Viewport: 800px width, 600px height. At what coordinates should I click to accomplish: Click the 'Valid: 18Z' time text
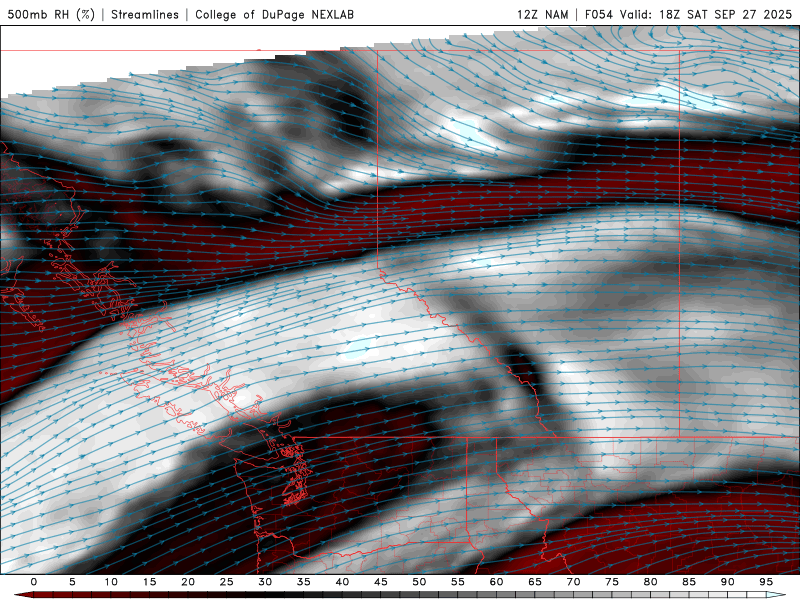651,14
